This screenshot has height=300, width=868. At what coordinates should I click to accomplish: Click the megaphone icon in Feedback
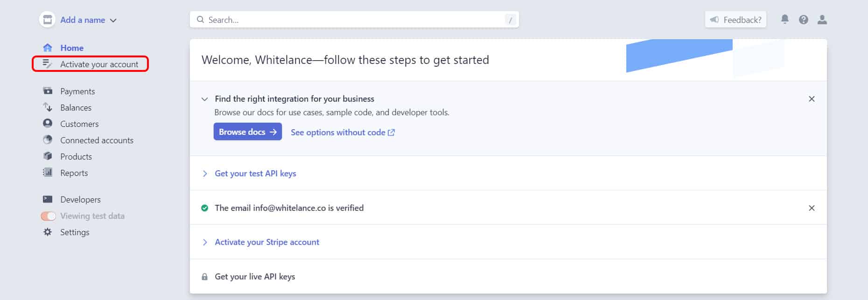714,20
